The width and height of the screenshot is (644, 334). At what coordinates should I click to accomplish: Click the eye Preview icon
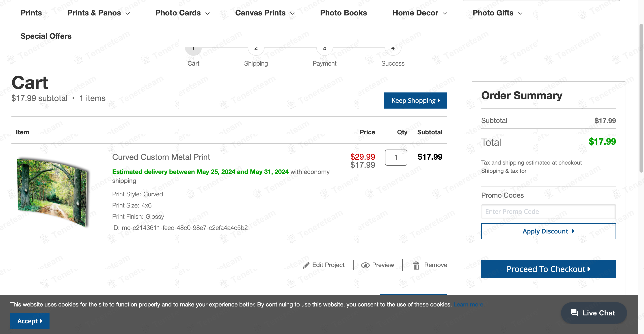pos(365,265)
